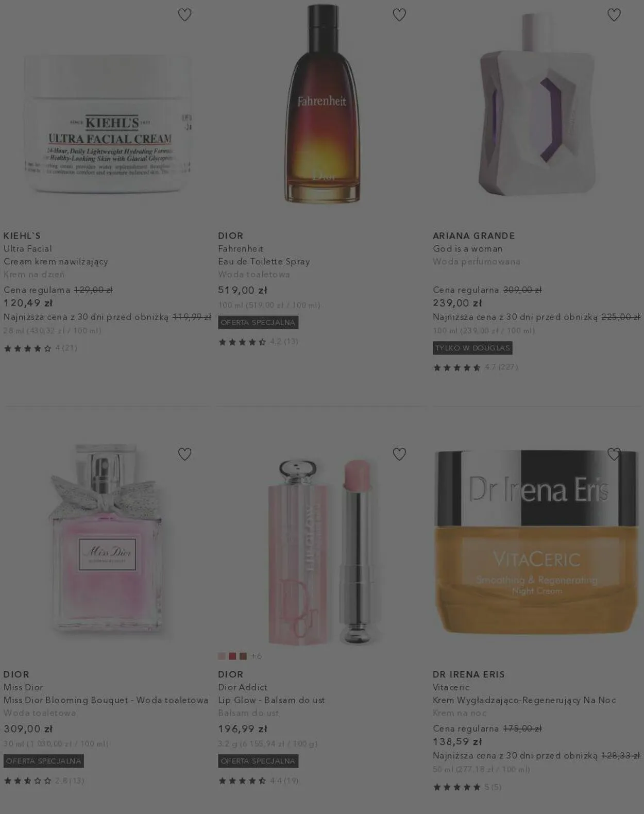Click the TYLKO W DOUGLAS badge
This screenshot has height=814, width=644.
472,348
